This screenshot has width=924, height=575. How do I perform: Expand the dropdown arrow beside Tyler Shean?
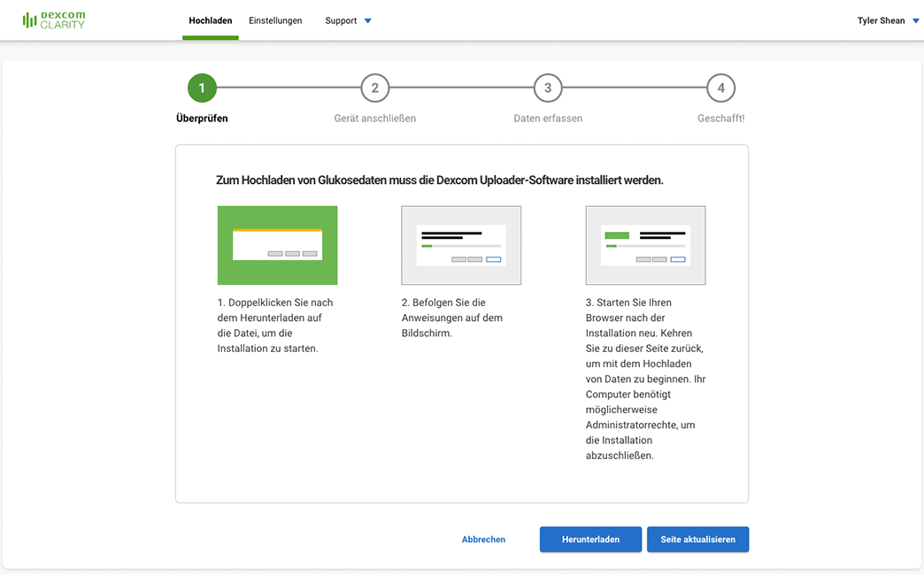click(x=916, y=20)
